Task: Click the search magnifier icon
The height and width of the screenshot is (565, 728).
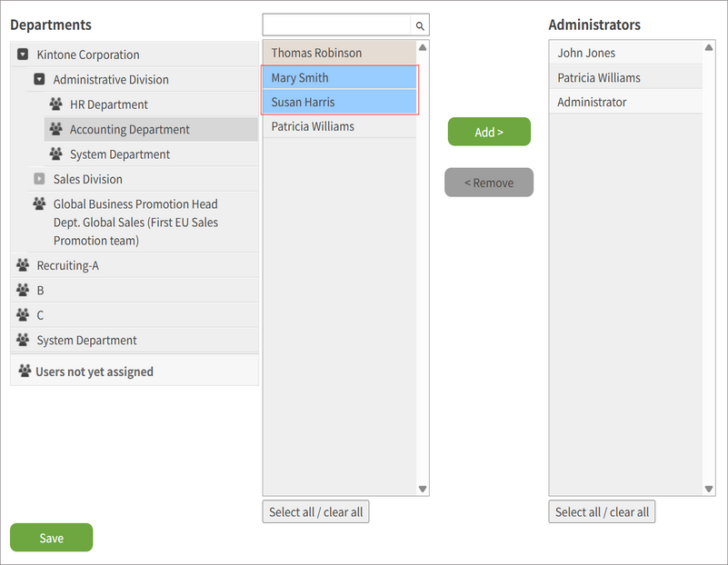Action: 419,25
